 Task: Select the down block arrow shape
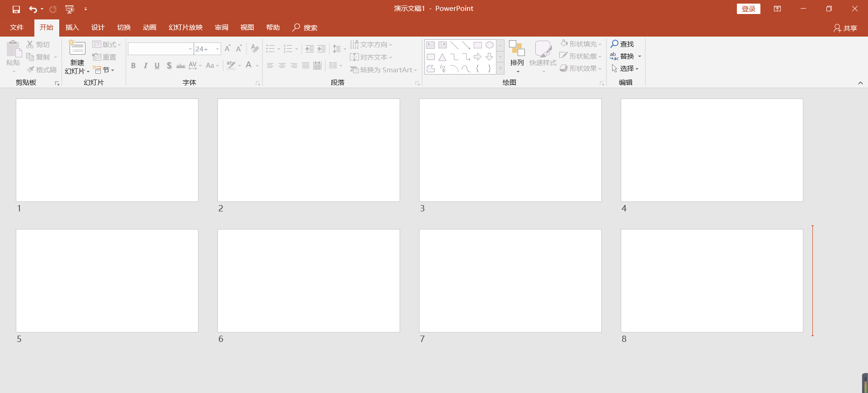(490, 57)
